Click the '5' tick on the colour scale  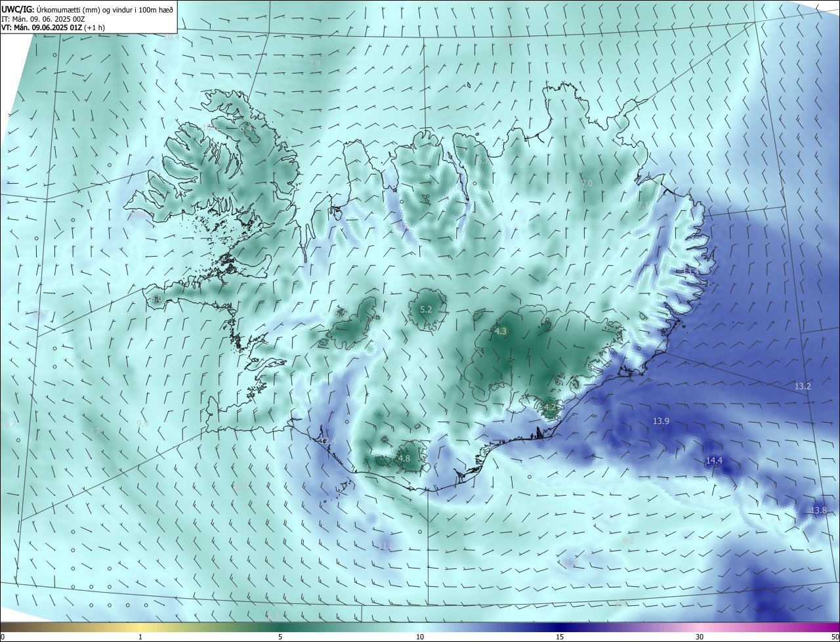click(280, 637)
